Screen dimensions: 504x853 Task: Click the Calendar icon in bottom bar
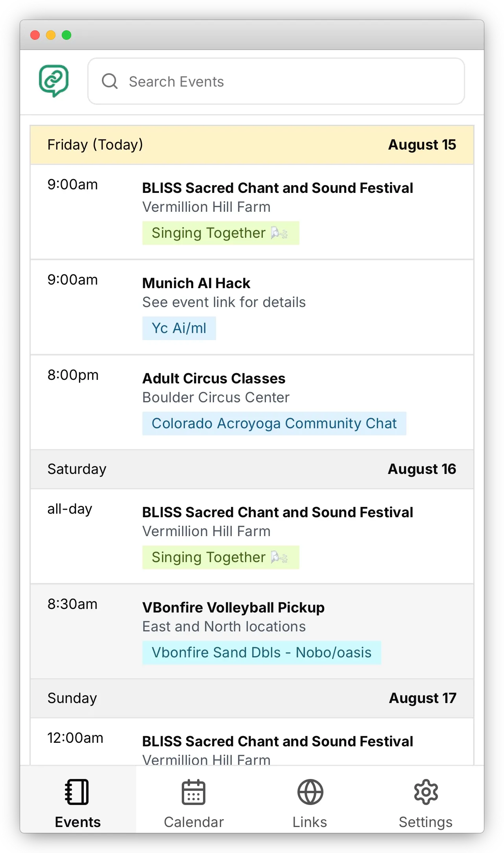[193, 792]
